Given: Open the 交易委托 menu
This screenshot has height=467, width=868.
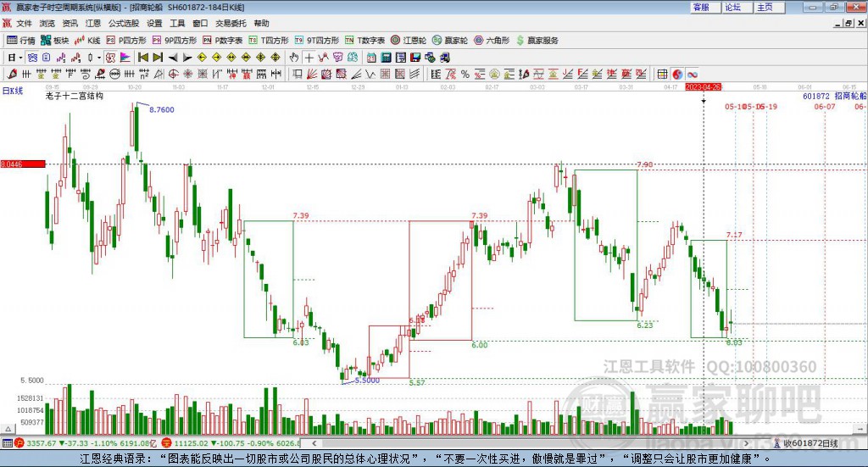Looking at the screenshot, I should (231, 23).
